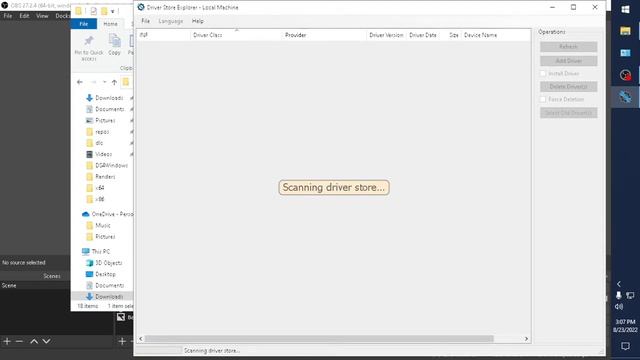
Task: Open Driver Store Explorer Help menu
Action: (x=198, y=21)
